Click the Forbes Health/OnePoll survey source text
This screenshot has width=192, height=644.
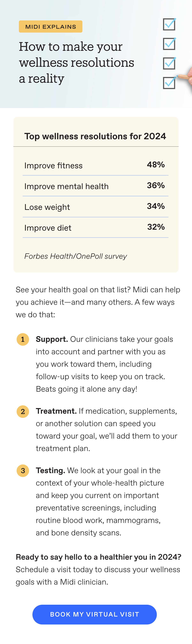coord(76,256)
